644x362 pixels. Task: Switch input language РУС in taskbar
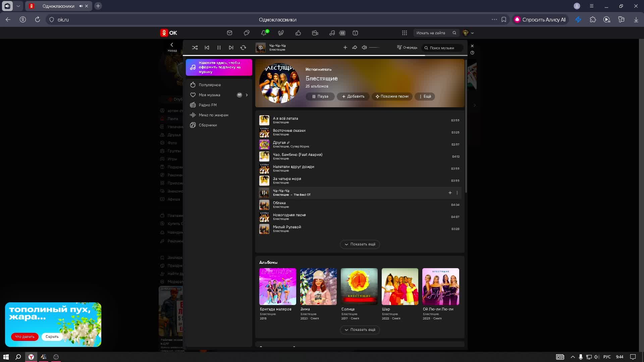[607, 357]
